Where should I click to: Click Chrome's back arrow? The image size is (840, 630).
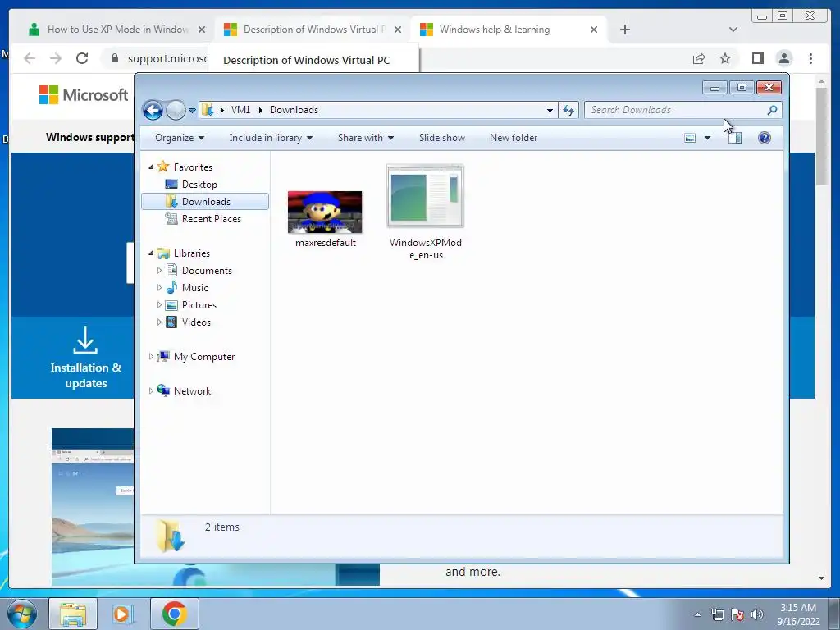[30, 58]
